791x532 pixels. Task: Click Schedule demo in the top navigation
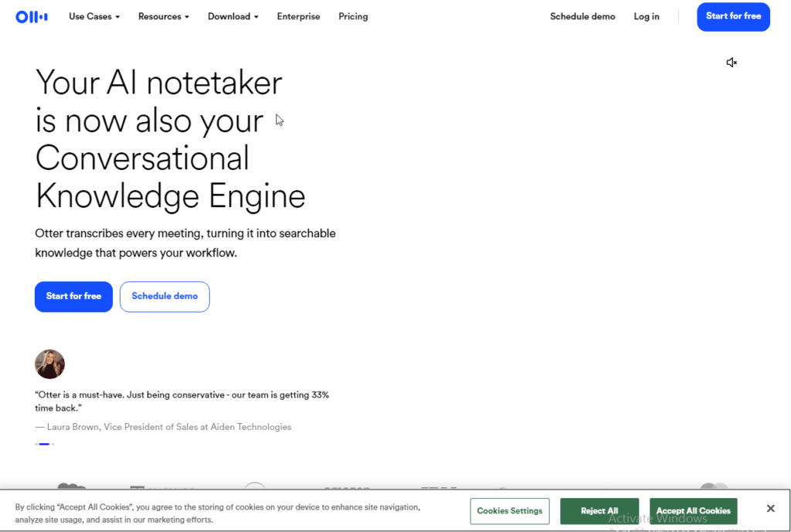pos(582,17)
